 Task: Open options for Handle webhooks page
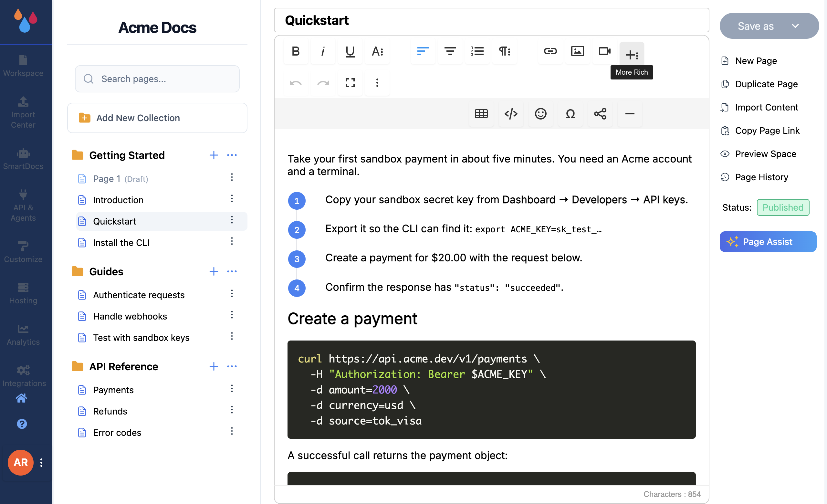click(x=232, y=315)
